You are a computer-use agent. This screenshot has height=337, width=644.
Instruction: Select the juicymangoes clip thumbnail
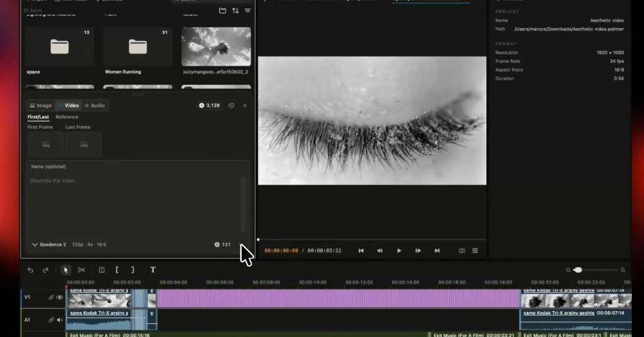(x=216, y=47)
